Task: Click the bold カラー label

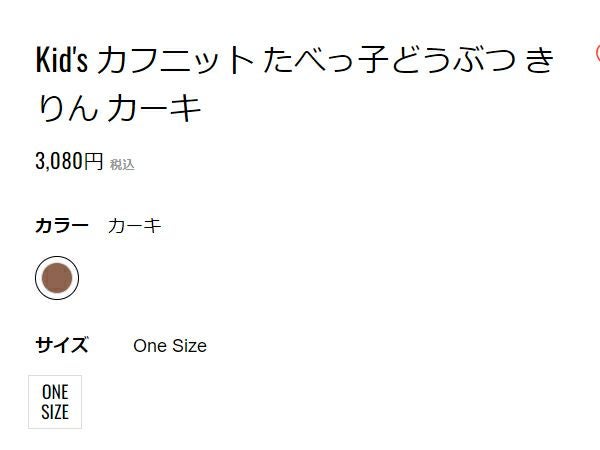Action: [62, 225]
